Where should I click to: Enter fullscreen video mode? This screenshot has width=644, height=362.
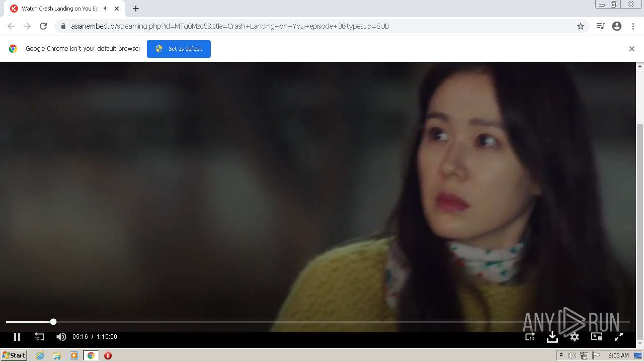pyautogui.click(x=619, y=337)
